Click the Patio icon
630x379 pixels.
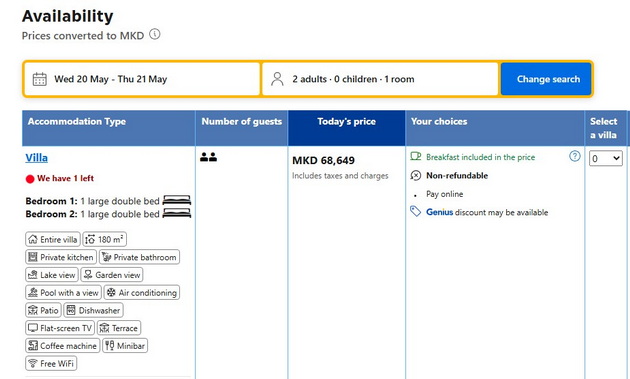coord(33,310)
